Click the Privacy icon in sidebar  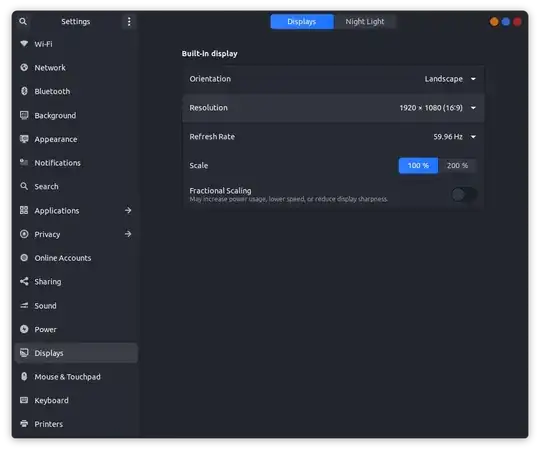[24, 234]
